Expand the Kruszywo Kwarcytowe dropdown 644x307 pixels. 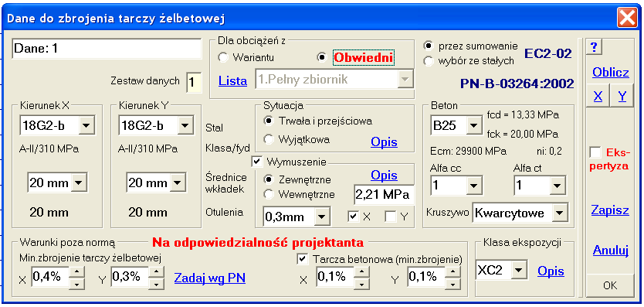tap(559, 213)
